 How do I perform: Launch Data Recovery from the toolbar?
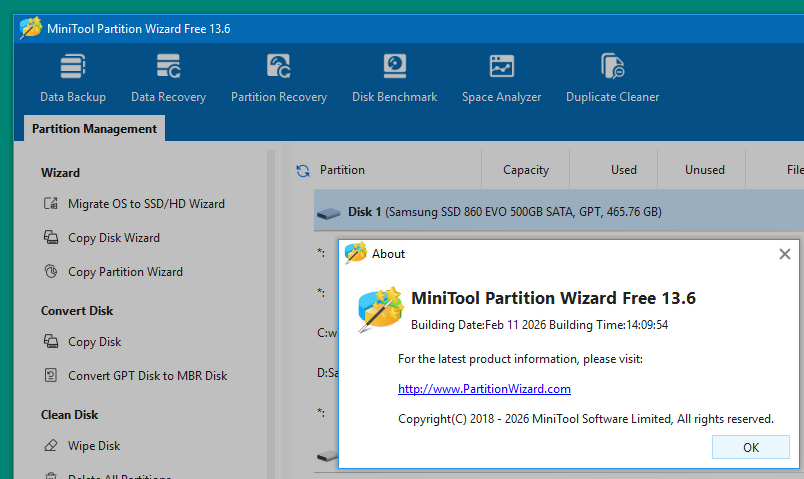click(x=168, y=78)
